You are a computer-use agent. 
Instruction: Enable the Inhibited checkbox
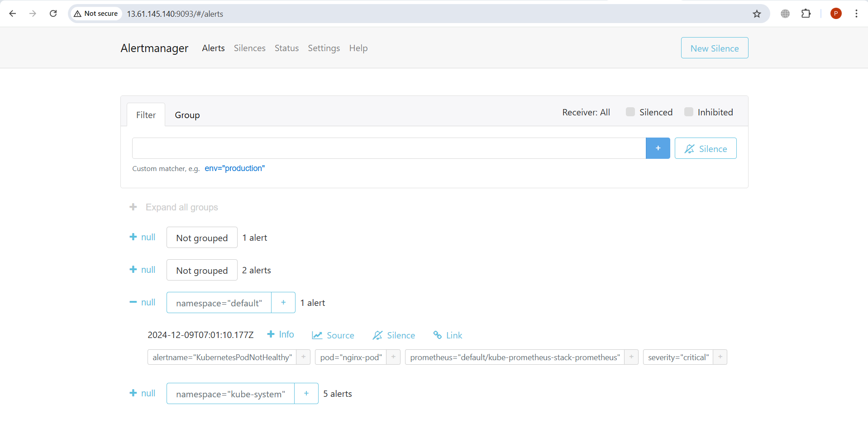click(689, 111)
